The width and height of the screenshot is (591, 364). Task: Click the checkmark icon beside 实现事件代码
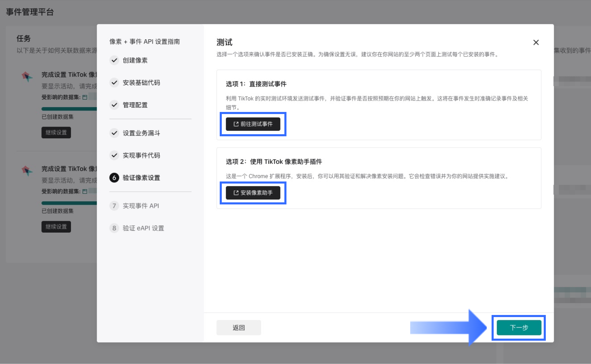(114, 155)
